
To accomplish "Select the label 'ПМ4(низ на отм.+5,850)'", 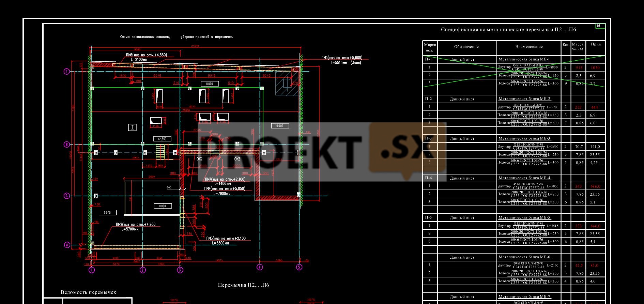I will (225, 189).
